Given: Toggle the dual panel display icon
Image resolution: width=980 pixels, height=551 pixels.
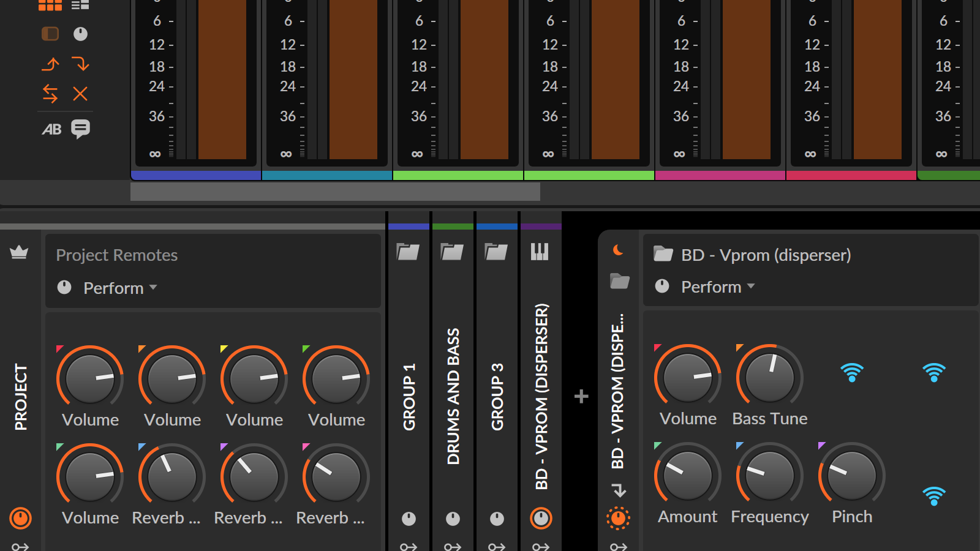Looking at the screenshot, I should point(50,34).
